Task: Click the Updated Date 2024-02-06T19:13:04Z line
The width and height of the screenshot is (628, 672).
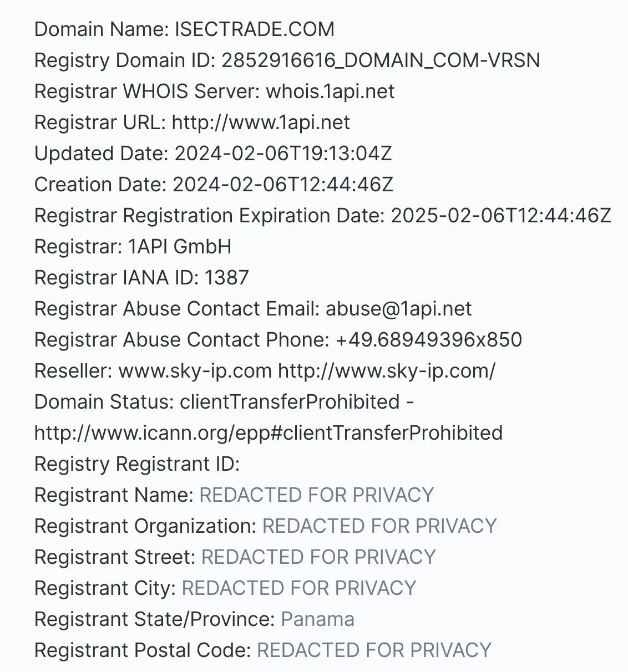Action: 213,154
